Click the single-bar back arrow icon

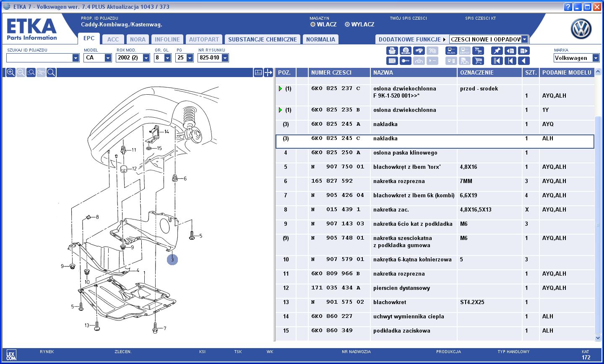click(x=510, y=61)
